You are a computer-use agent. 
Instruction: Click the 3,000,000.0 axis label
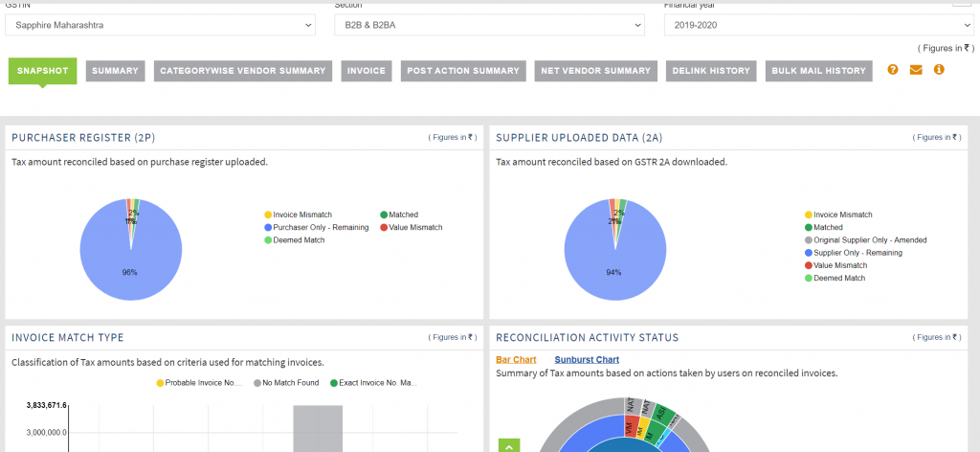point(46,432)
